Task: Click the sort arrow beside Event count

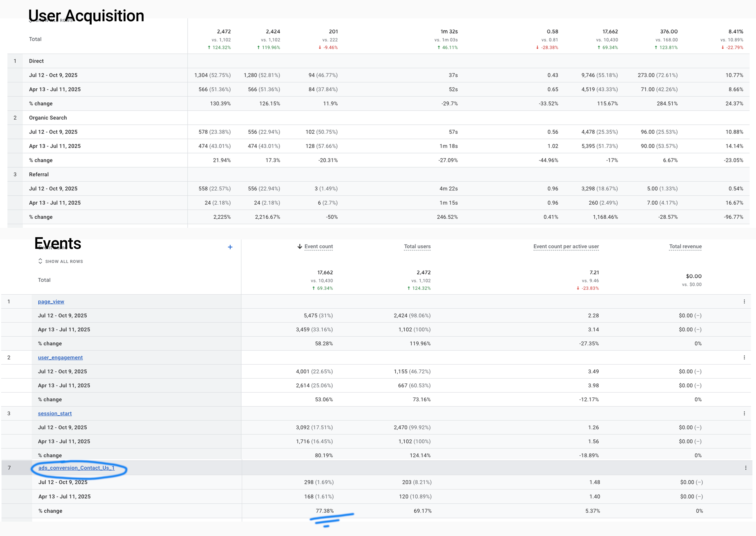Action: tap(300, 247)
